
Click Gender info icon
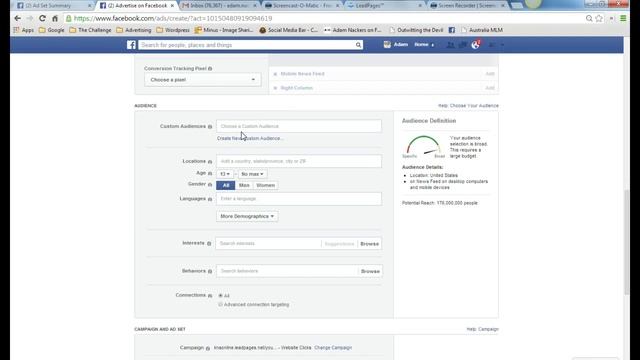coord(210,184)
